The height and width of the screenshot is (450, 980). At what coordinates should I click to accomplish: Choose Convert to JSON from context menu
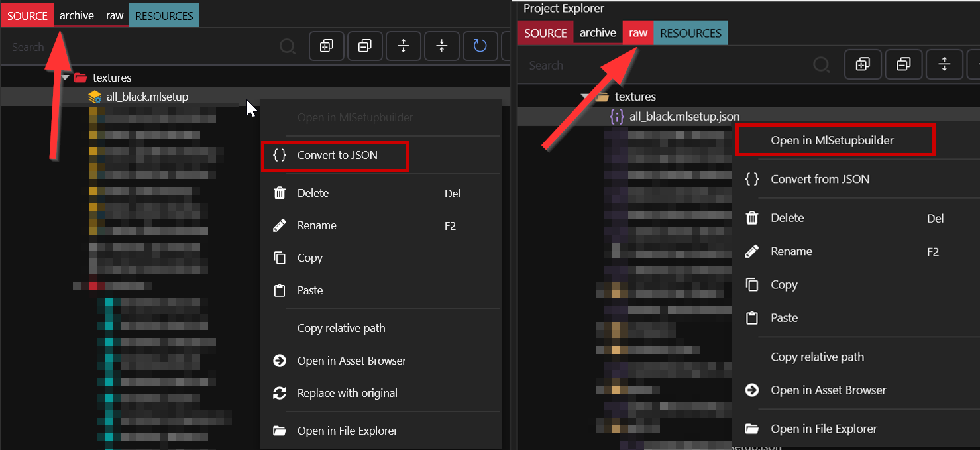[x=337, y=155]
